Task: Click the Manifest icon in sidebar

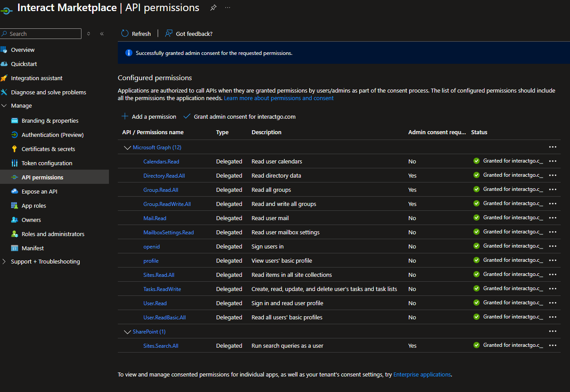Action: pos(14,248)
